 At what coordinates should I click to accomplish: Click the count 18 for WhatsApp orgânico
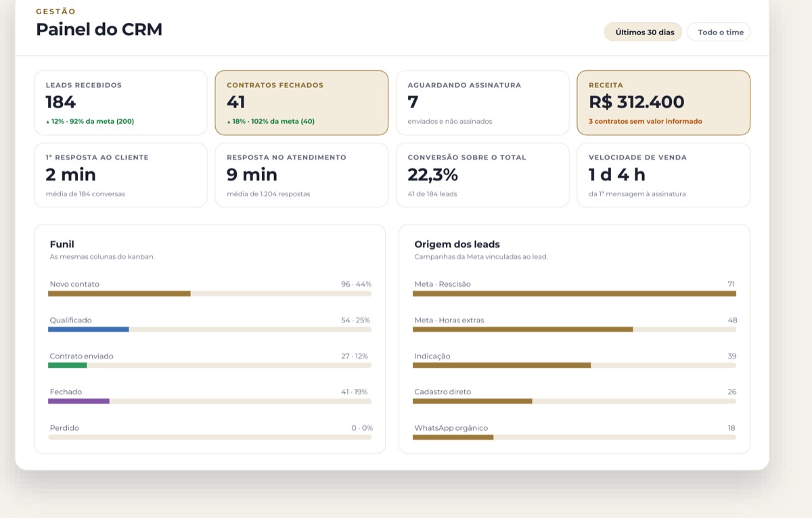(x=731, y=428)
